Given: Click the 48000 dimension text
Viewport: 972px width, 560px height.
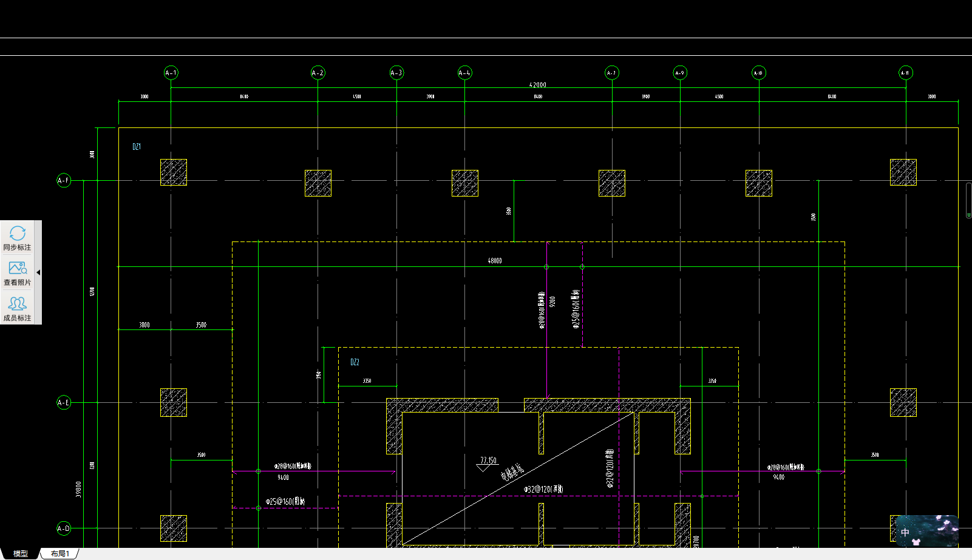Looking at the screenshot, I should coord(495,261).
